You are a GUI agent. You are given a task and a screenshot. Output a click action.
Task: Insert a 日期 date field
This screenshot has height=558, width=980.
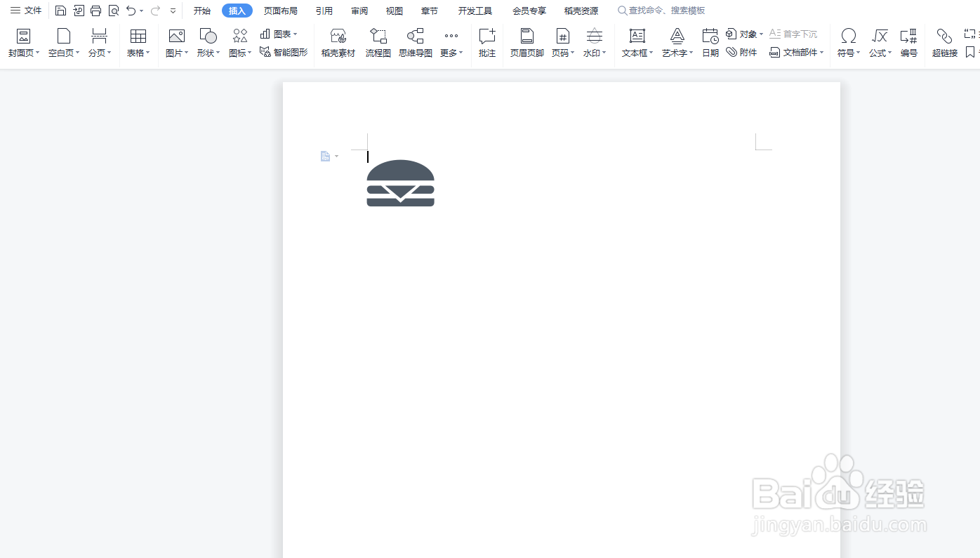point(710,42)
